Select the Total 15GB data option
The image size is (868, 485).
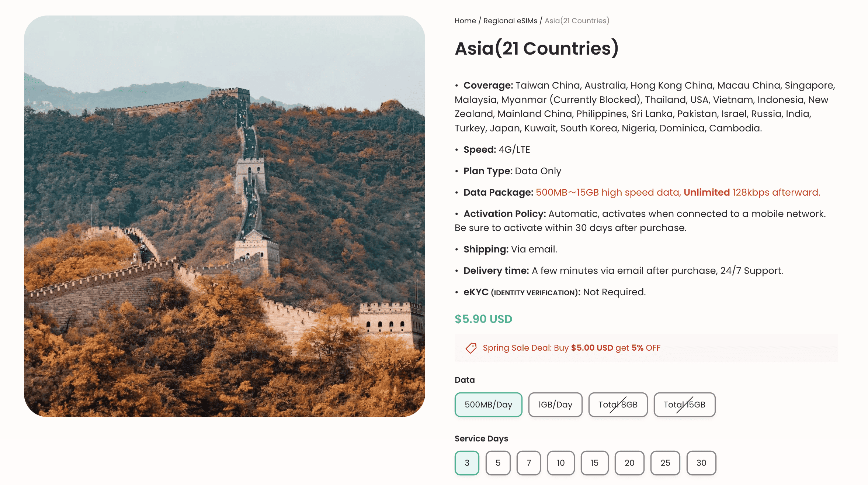point(684,405)
